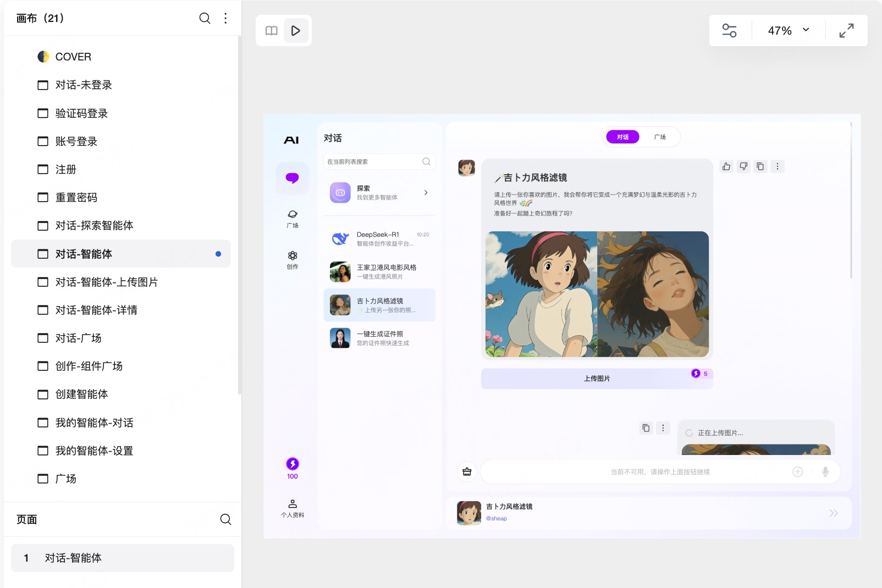The height and width of the screenshot is (588, 882).
Task: Click the 100 lightning credits icon
Action: click(x=293, y=469)
